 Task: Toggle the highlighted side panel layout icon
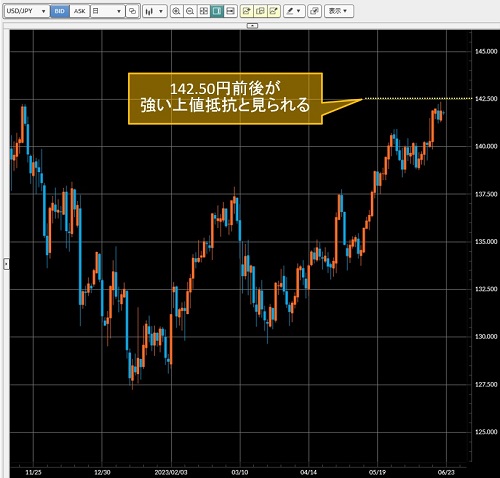[217, 11]
